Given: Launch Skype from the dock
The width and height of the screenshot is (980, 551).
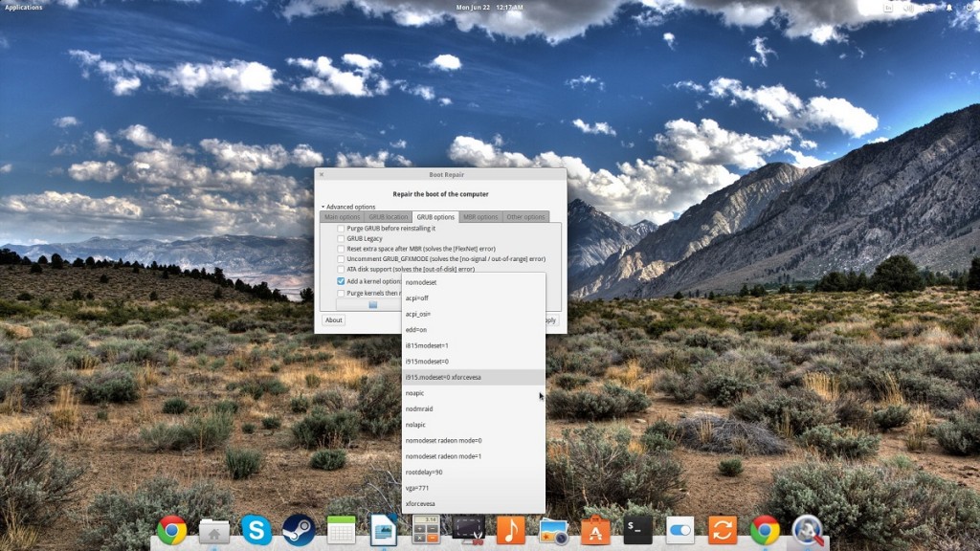Looking at the screenshot, I should click(x=256, y=530).
